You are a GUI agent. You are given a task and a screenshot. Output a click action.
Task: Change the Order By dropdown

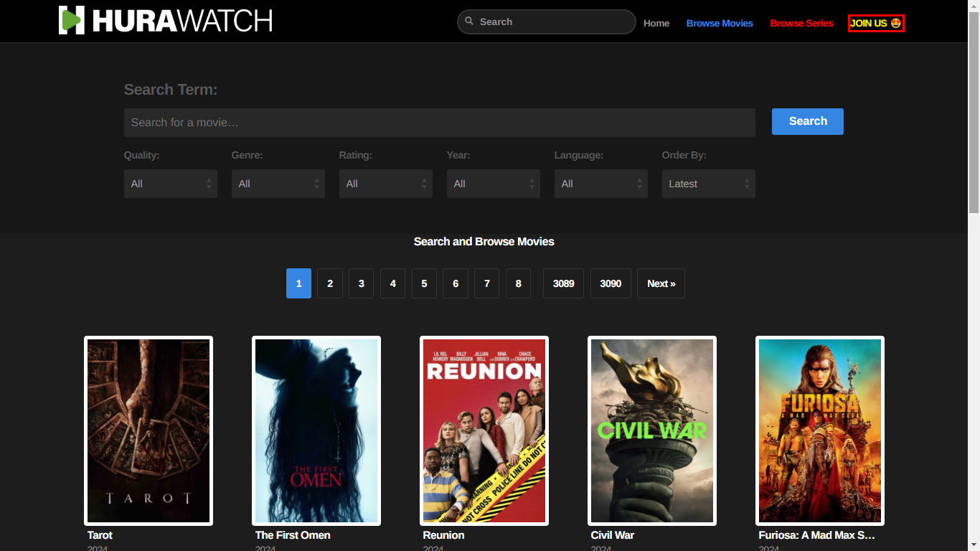[708, 184]
